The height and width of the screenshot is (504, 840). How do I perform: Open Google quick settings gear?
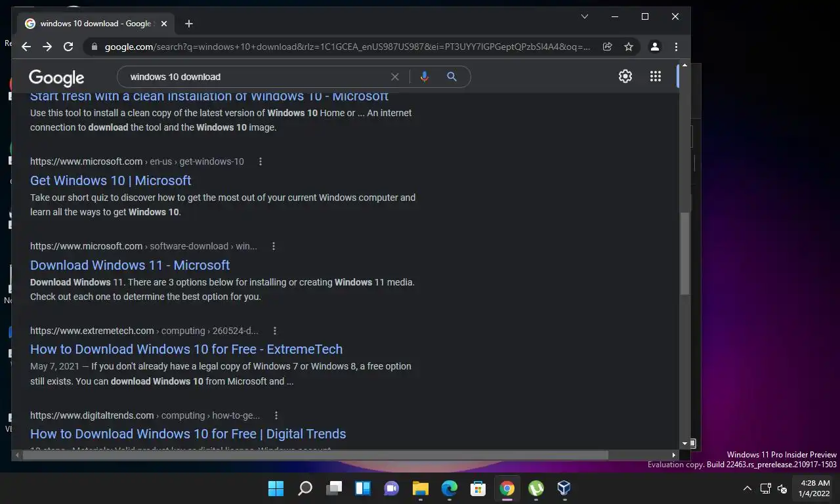point(625,76)
